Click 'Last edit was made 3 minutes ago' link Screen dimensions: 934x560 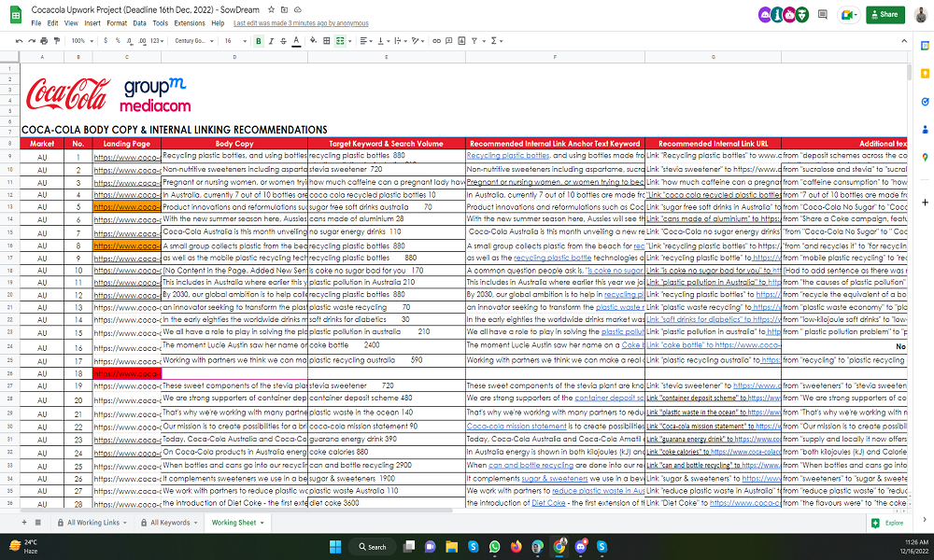click(301, 23)
